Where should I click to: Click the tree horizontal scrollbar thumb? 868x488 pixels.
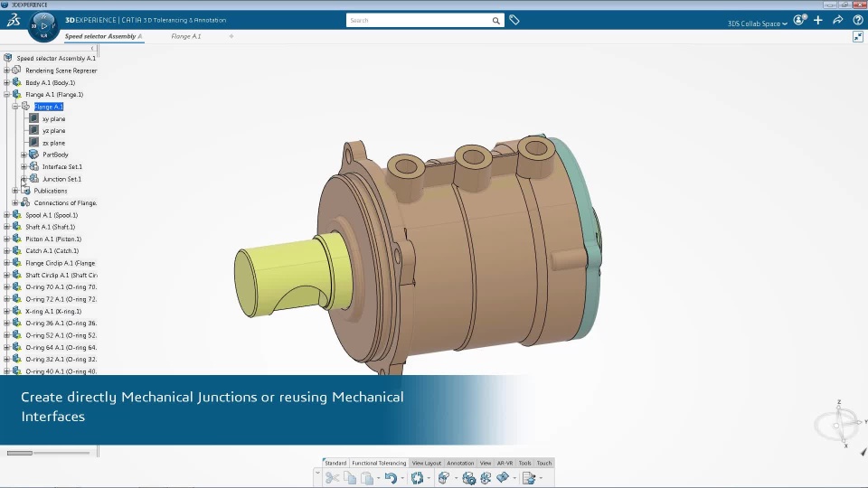(x=19, y=453)
